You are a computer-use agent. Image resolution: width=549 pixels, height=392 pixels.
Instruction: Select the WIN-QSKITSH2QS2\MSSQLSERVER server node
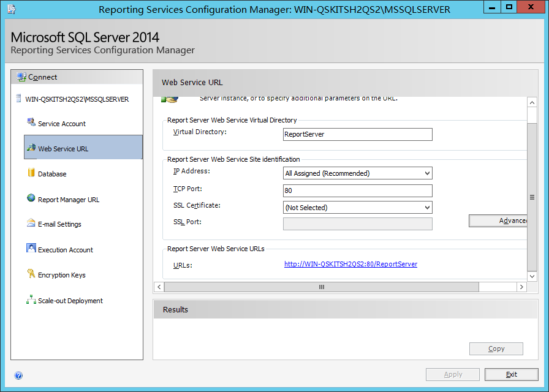tap(77, 99)
